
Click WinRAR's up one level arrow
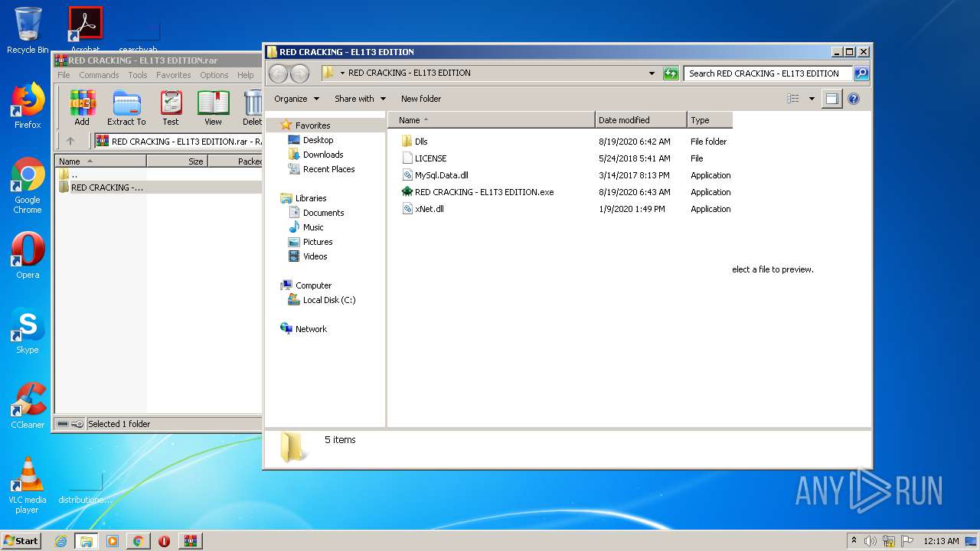(70, 141)
